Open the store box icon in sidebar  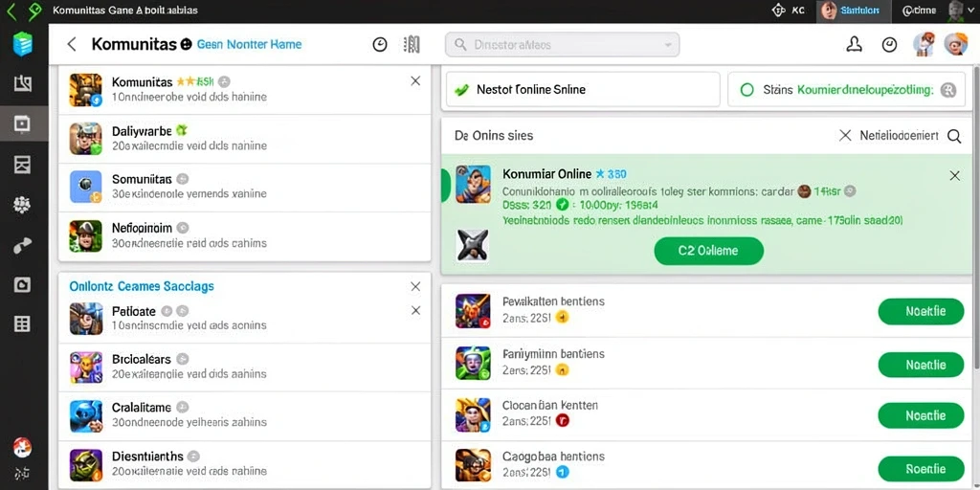click(x=23, y=164)
